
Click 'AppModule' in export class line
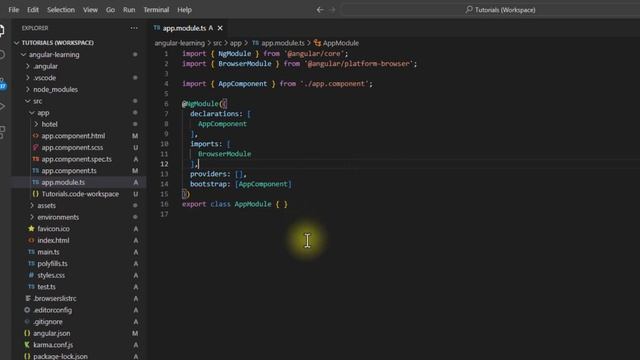253,204
